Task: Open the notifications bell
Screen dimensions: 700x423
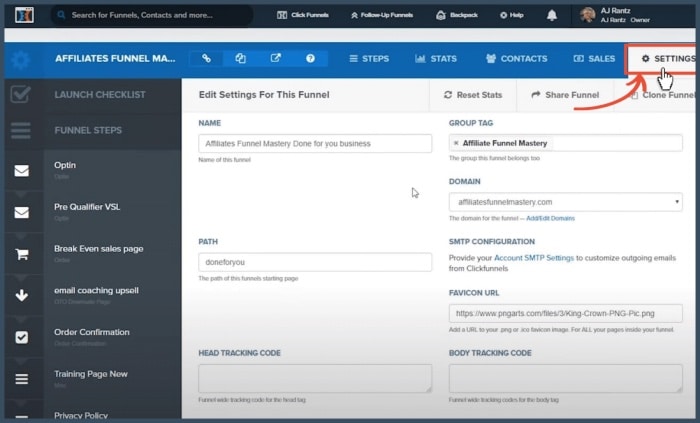Action: 552,15
